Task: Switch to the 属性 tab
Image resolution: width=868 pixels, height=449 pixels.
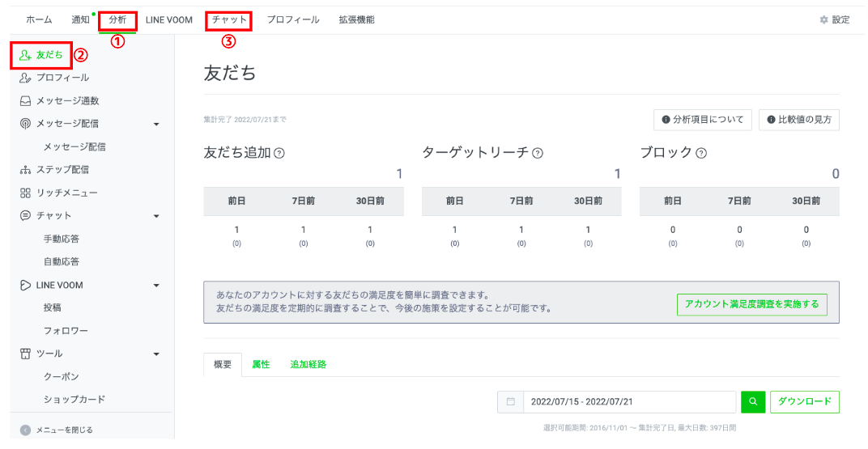Action: pos(261,364)
